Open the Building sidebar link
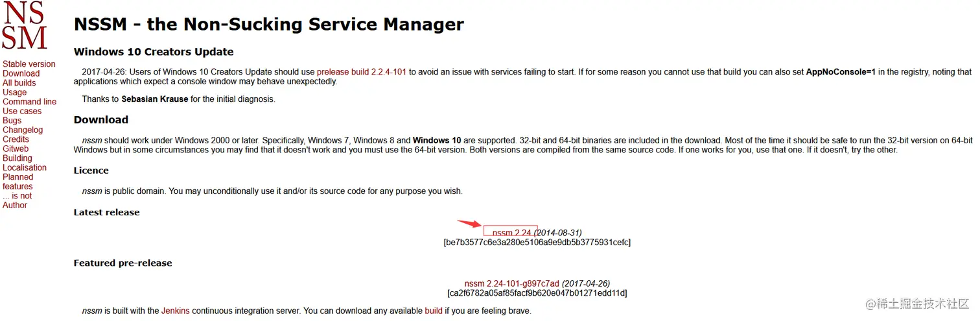 tap(17, 158)
